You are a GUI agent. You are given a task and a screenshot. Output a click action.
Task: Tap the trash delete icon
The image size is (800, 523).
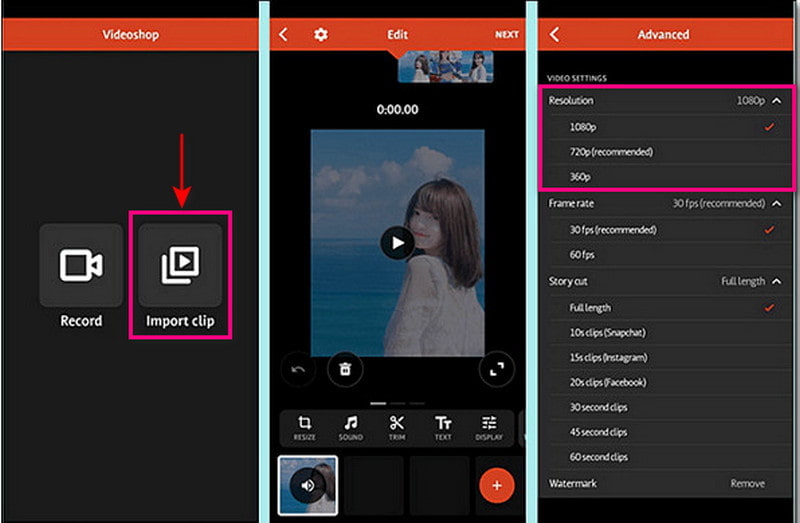(345, 369)
